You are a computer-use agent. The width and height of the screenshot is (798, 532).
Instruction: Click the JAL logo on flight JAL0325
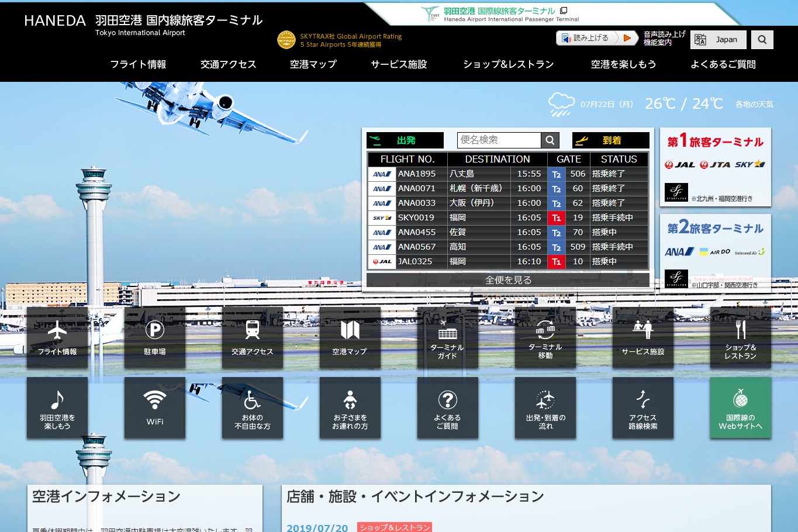click(382, 261)
